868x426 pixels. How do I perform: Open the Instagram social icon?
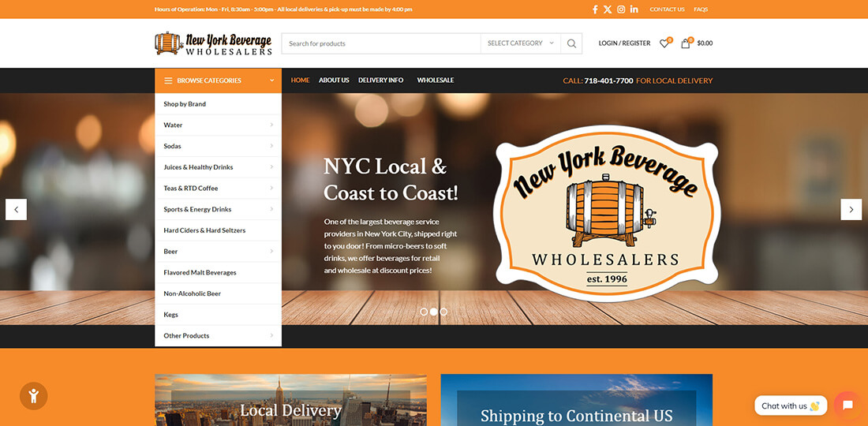click(x=621, y=9)
